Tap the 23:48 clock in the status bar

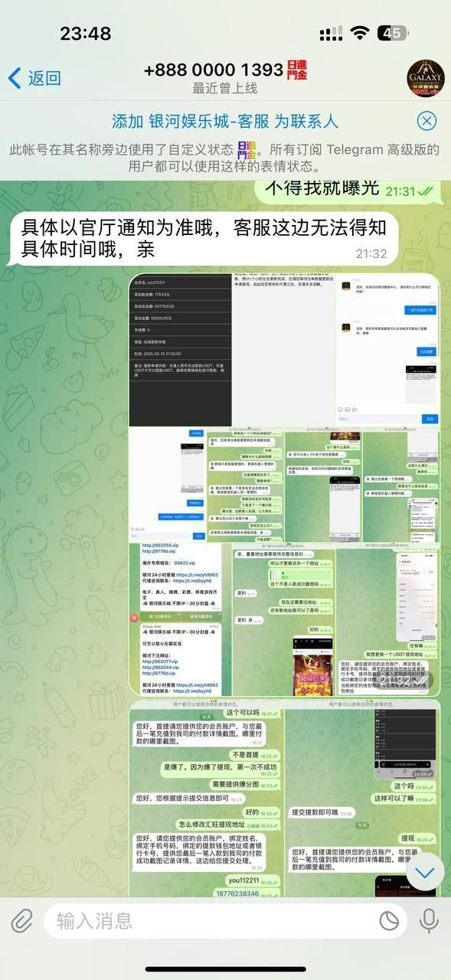click(85, 33)
